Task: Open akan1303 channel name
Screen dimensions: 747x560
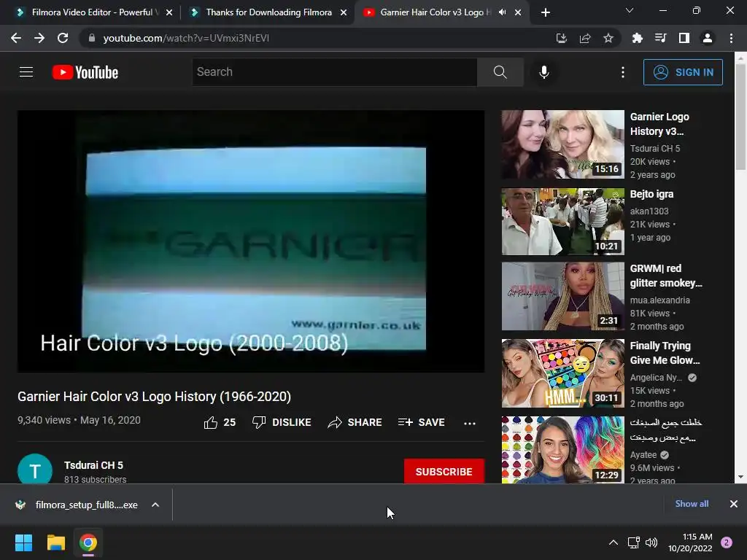Action: tap(649, 211)
